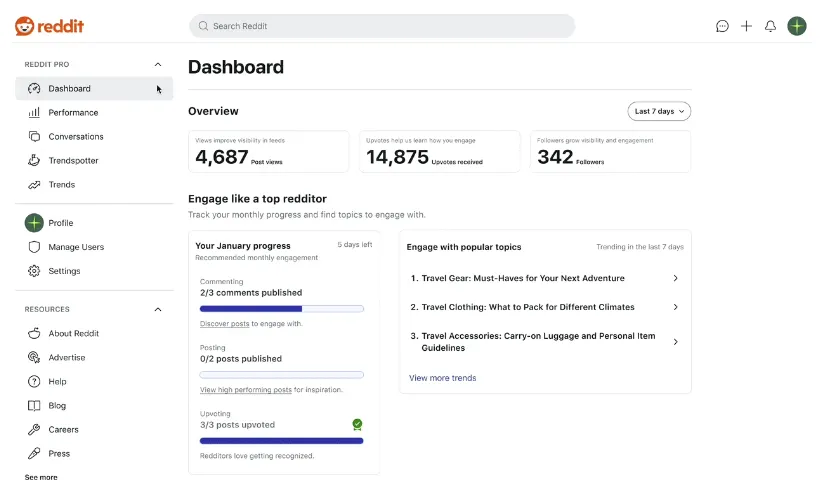Screen dimensions: 821x501
Task: Click the 2/3 comments published text
Action: [x=251, y=293]
